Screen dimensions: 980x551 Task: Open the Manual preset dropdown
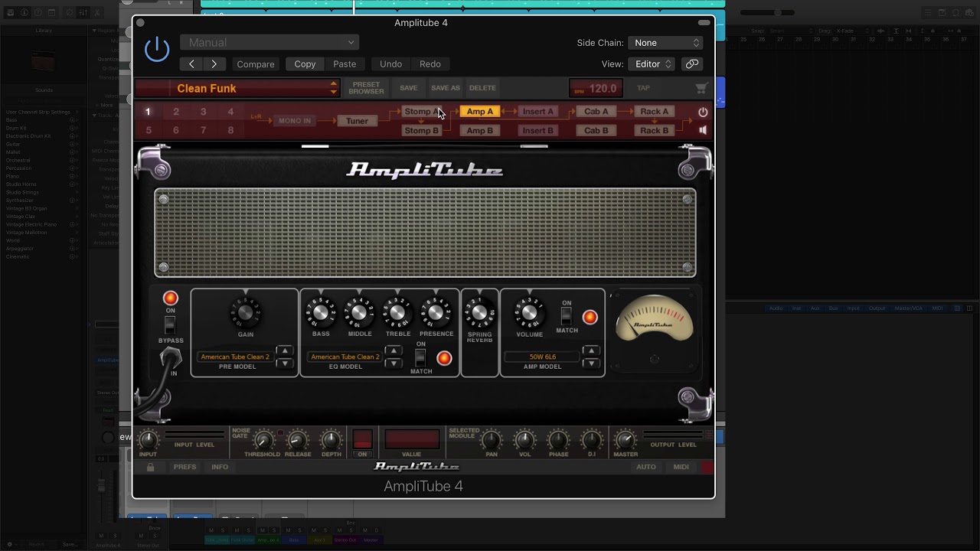point(269,43)
